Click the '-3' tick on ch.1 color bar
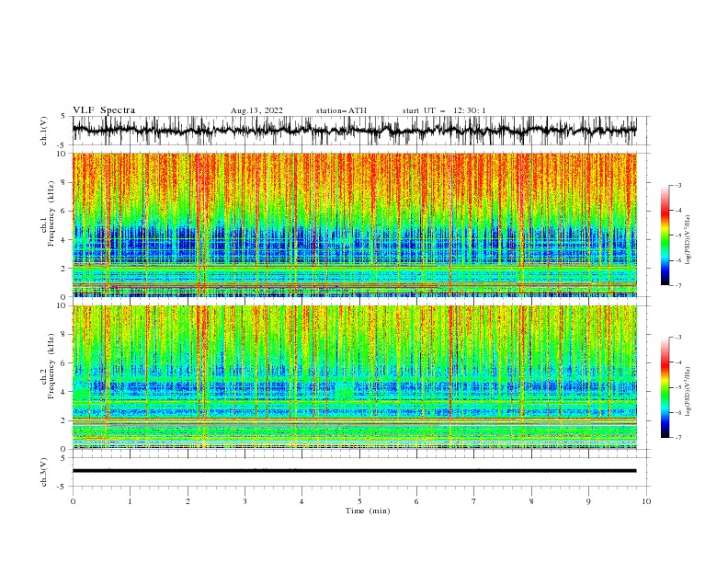This screenshot has height=563, width=728. (677, 185)
